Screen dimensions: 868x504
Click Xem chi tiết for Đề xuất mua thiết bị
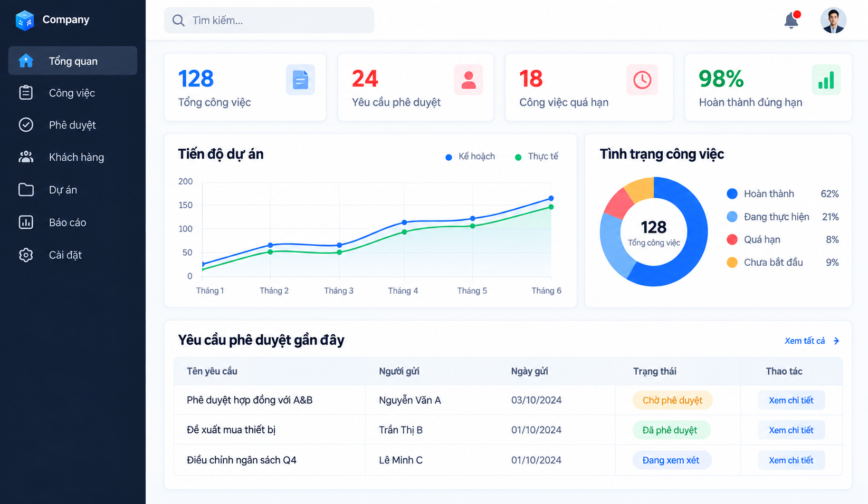[x=791, y=430]
